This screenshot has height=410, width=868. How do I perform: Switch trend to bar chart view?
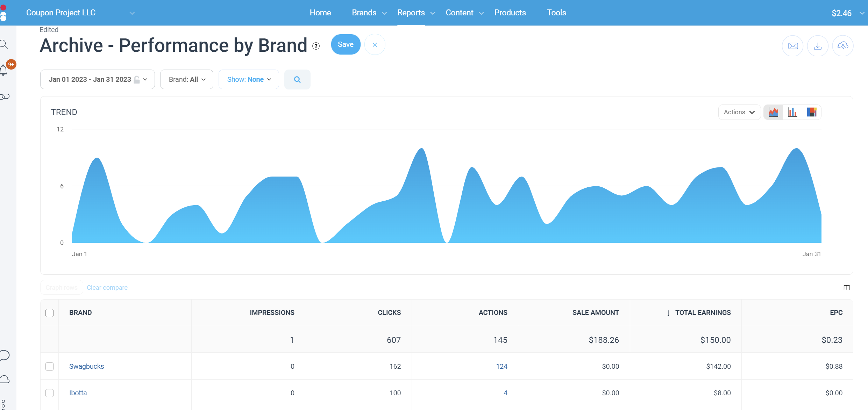pyautogui.click(x=792, y=112)
